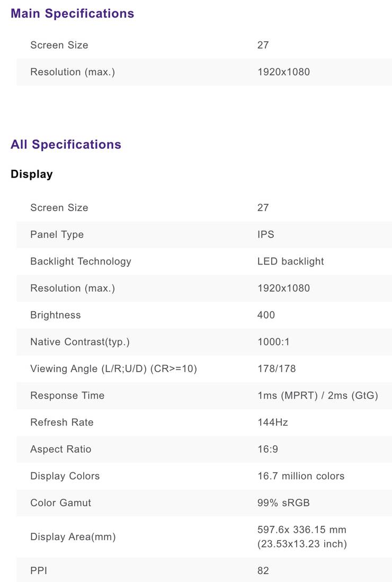Select the Display section heading

coord(32,174)
